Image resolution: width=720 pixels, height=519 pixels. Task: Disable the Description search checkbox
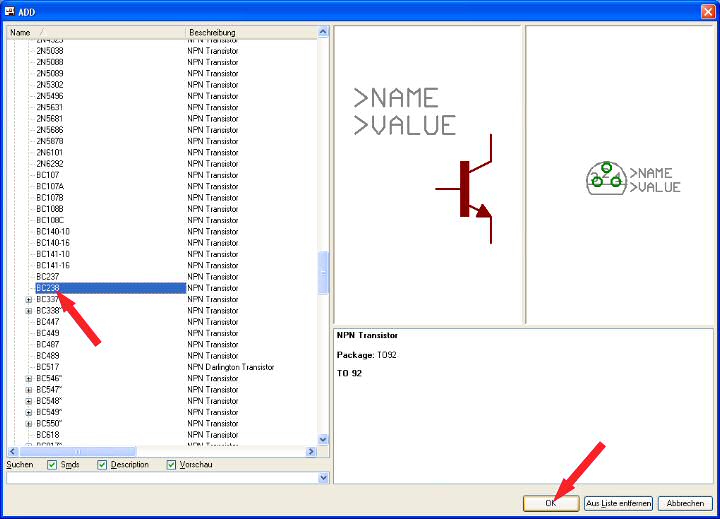click(x=102, y=465)
